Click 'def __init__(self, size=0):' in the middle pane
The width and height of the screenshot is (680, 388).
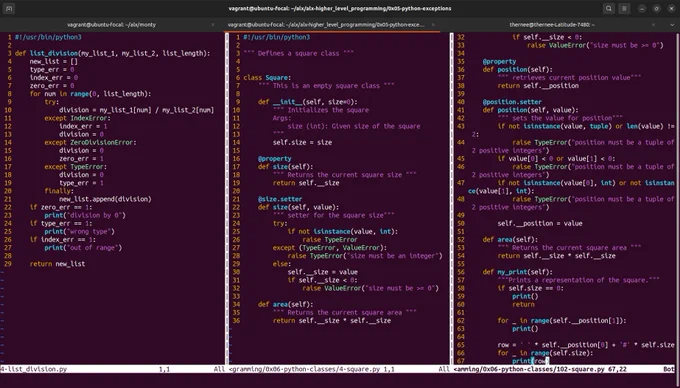tap(308, 102)
